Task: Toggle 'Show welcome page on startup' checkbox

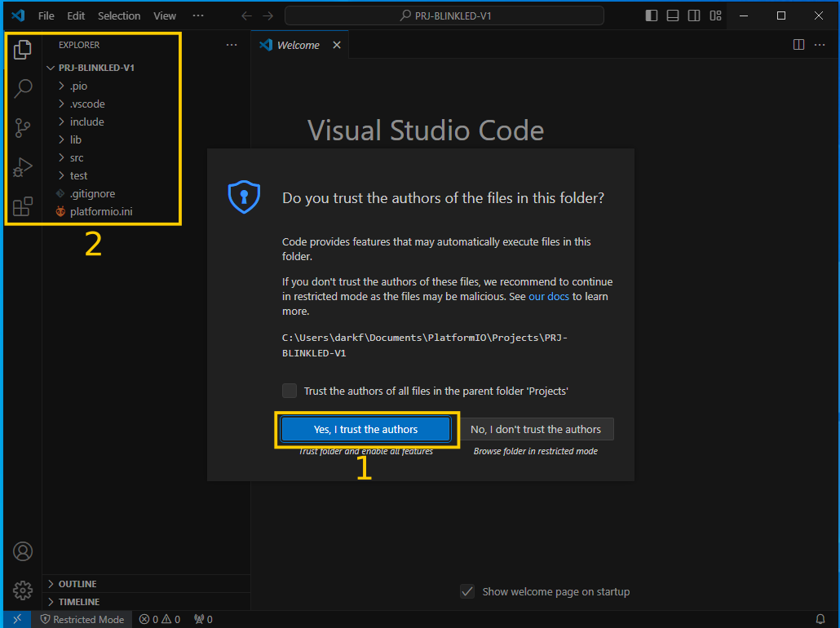Action: [467, 591]
